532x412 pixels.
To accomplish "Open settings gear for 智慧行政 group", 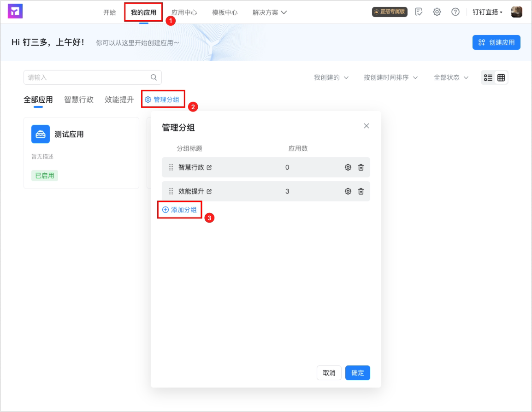I will point(348,167).
